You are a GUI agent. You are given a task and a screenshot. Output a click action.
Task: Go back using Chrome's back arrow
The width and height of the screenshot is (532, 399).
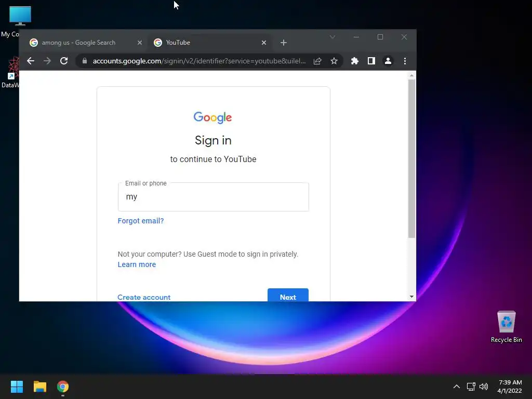click(31, 61)
